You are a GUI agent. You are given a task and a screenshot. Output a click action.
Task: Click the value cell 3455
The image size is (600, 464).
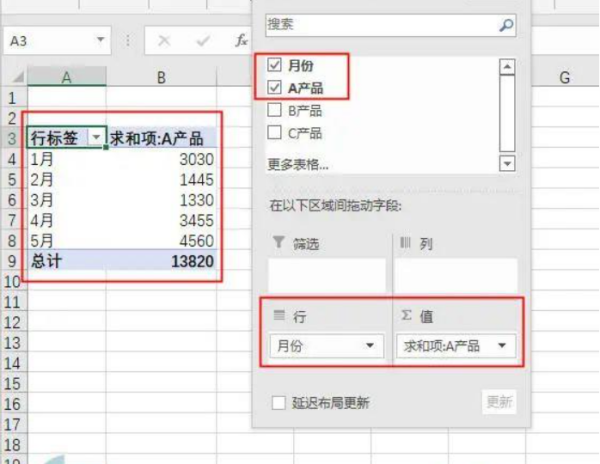click(x=161, y=220)
